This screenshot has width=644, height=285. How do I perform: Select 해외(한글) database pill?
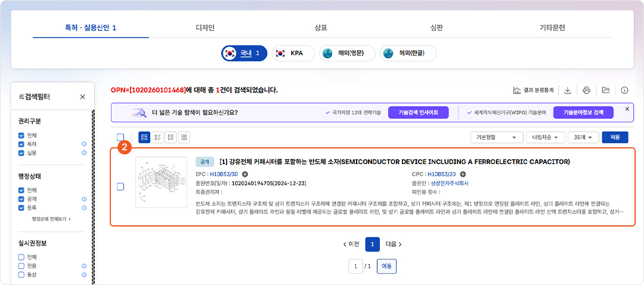[408, 54]
